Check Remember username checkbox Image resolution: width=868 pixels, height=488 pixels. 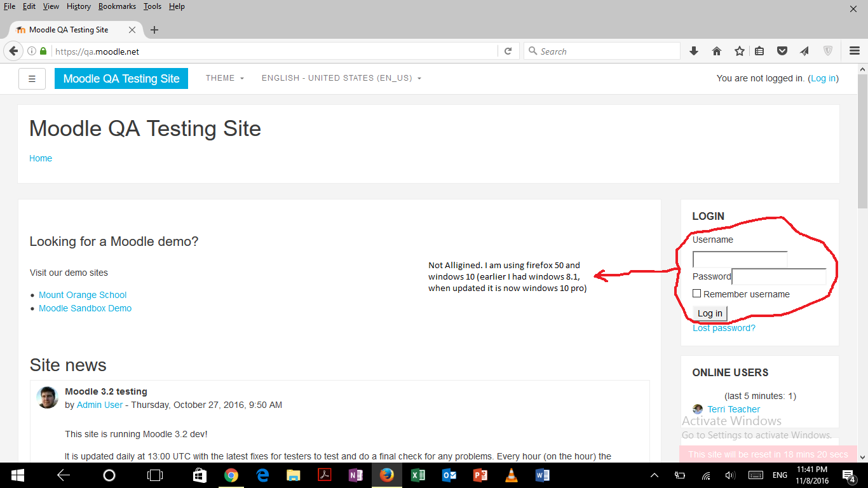(x=696, y=294)
